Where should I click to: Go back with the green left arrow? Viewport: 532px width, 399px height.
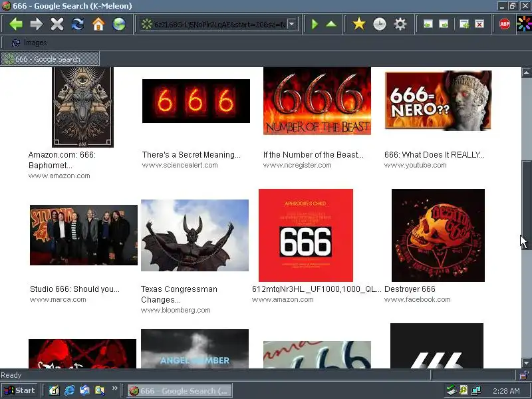click(x=15, y=24)
